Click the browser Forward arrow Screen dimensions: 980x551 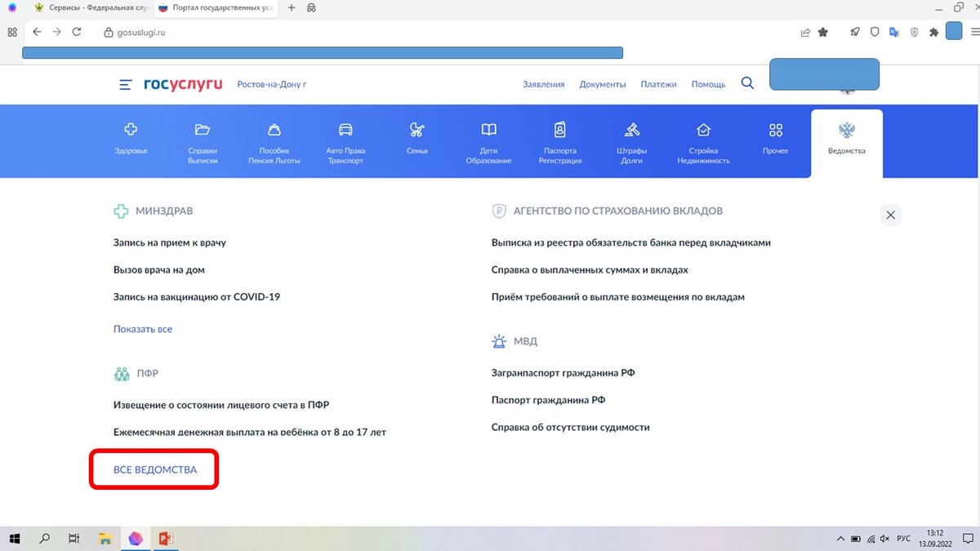[x=56, y=32]
